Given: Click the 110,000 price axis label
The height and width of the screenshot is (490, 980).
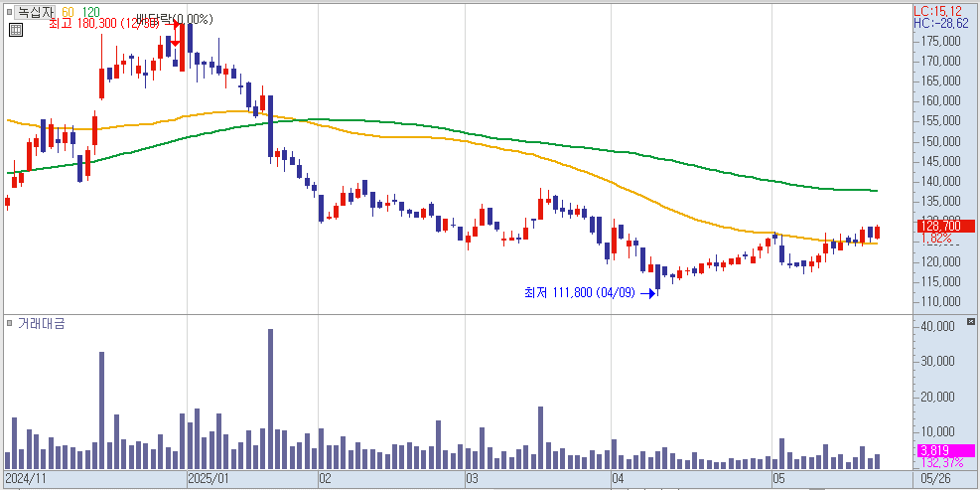Looking at the screenshot, I should coord(941,301).
